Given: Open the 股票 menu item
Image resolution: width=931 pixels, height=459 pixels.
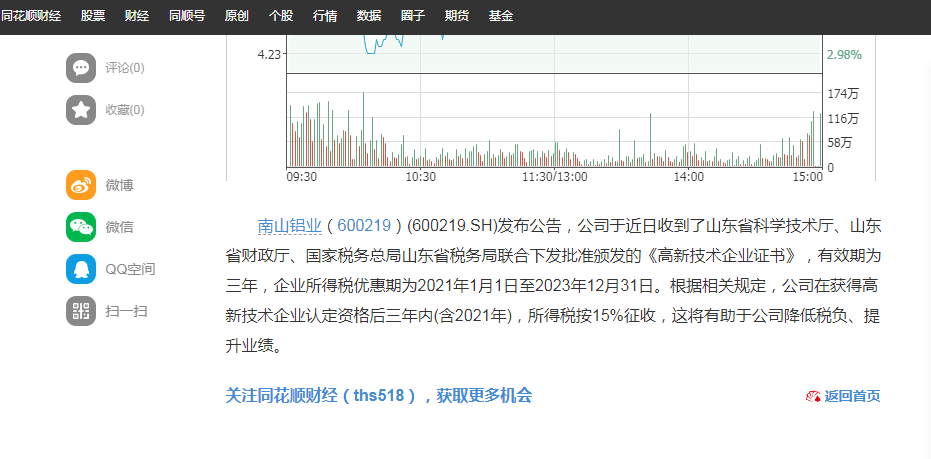Looking at the screenshot, I should pos(93,16).
